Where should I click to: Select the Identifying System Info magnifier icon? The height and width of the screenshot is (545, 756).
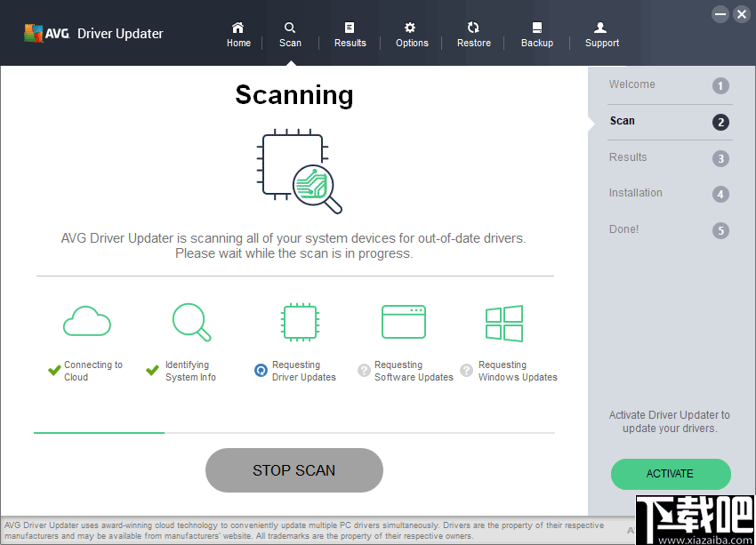pos(191,322)
